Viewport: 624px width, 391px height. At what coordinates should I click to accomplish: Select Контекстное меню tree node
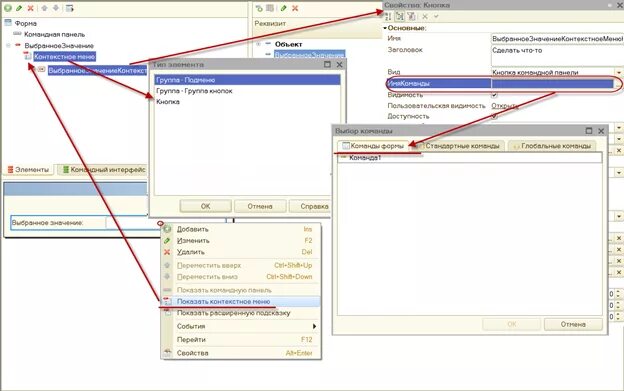(64, 56)
